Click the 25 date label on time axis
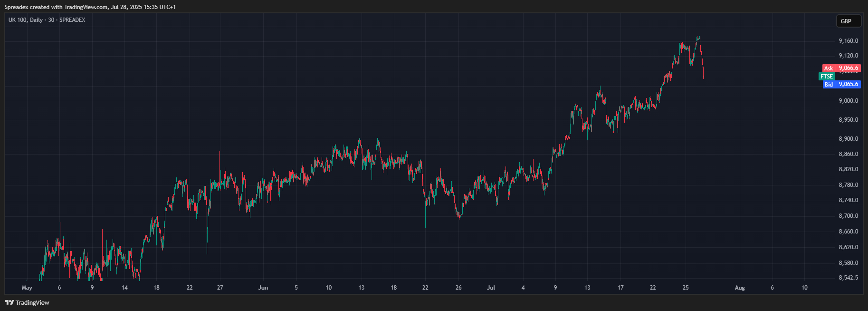Screen dimensions: 868x311 686,288
